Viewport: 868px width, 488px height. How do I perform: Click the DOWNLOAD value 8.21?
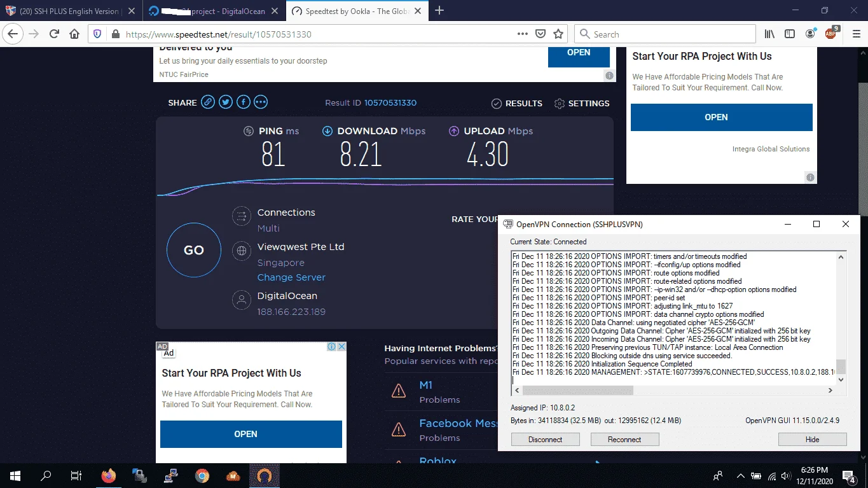click(361, 155)
